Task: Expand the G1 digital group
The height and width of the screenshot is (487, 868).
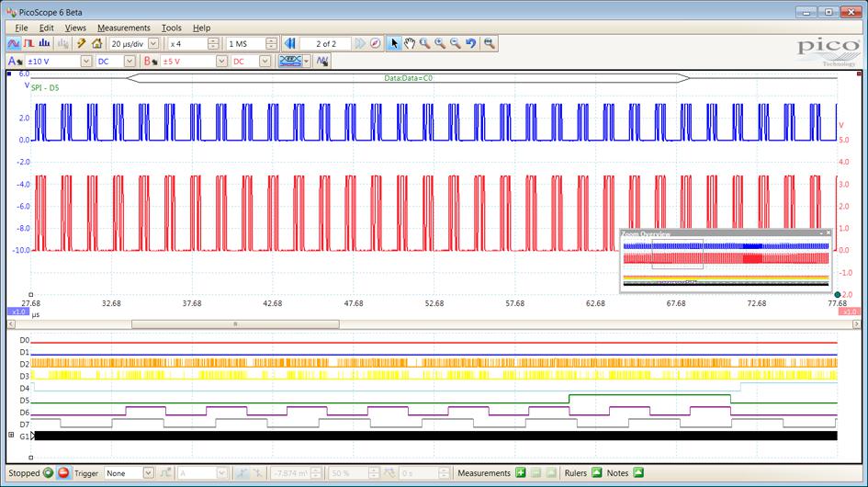Action: 11,436
